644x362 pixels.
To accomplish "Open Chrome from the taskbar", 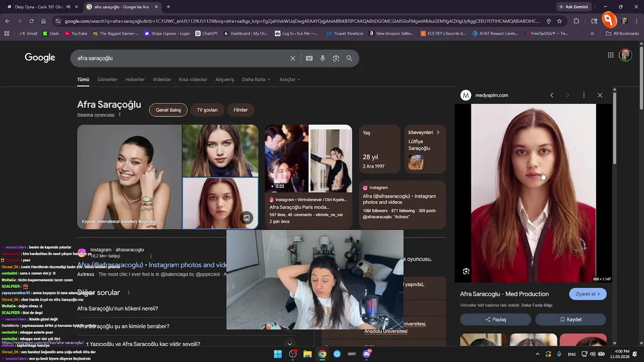I will 322,354.
